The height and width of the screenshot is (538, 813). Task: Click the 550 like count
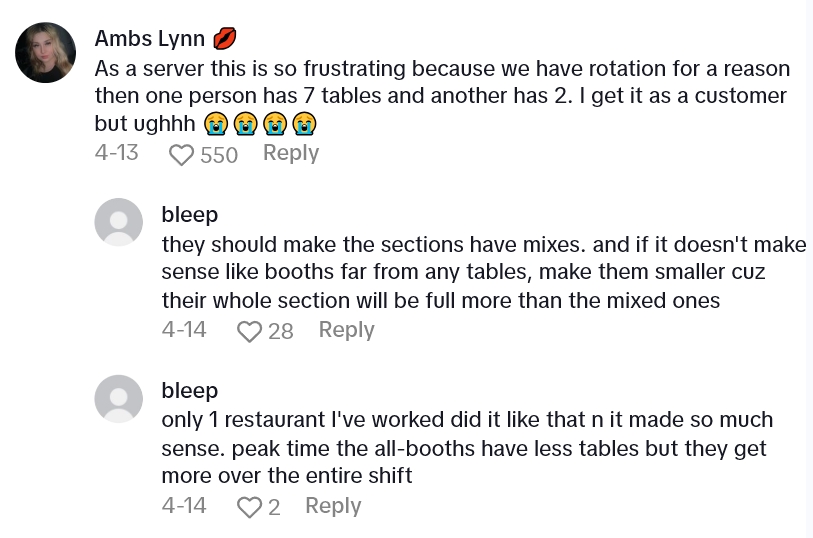[x=219, y=155]
